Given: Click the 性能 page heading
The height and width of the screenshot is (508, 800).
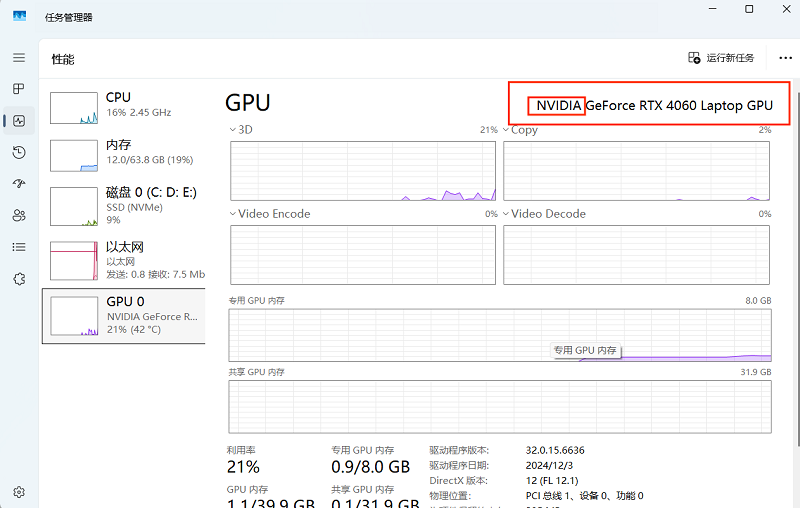Looking at the screenshot, I should (x=63, y=59).
